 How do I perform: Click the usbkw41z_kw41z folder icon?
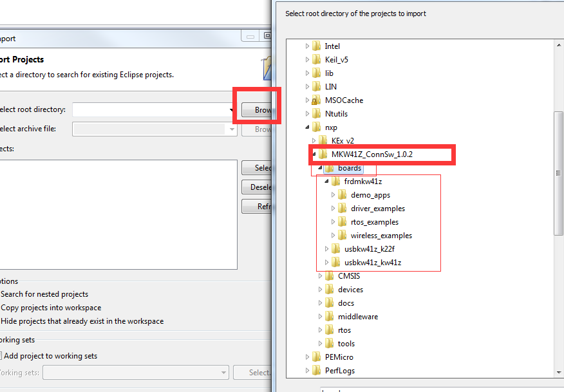click(336, 263)
